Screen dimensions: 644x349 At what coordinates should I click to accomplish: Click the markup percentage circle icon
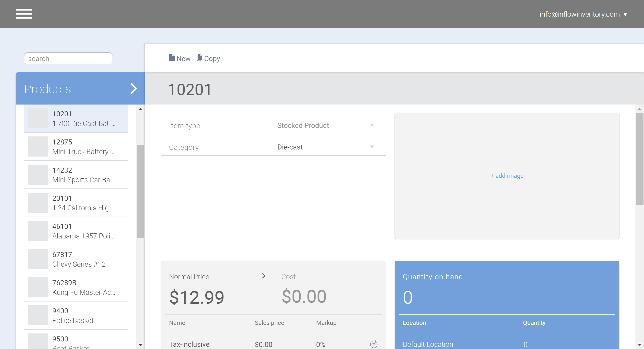point(373,344)
